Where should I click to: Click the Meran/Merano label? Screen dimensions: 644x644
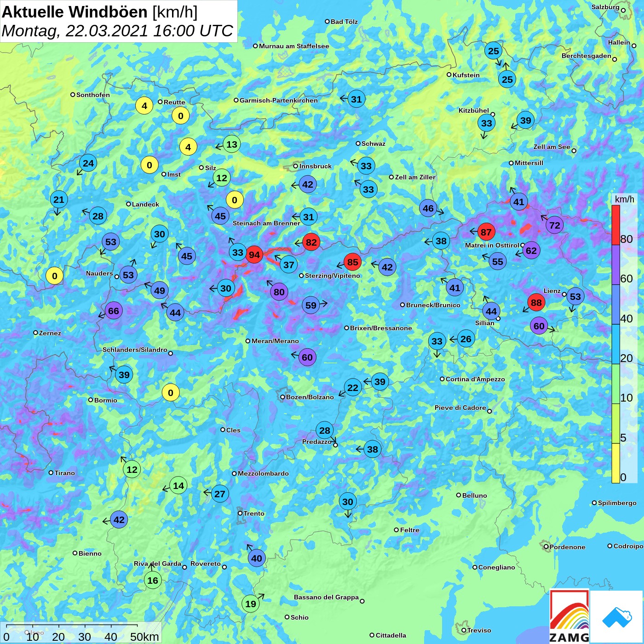coord(275,341)
